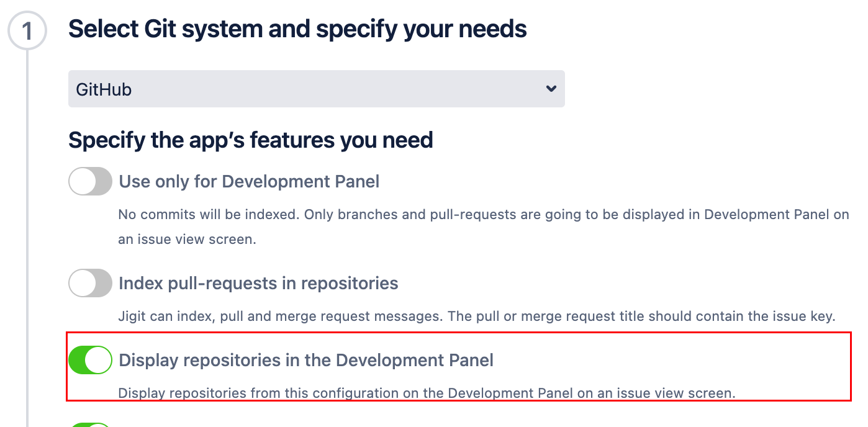868x427 pixels.
Task: Click the GitHub text in the select box
Action: pos(104,89)
